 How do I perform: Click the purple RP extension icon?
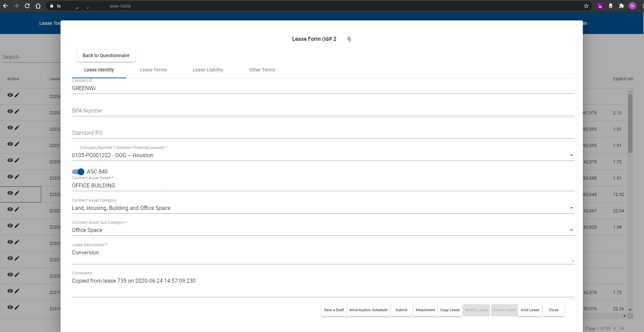(600, 6)
